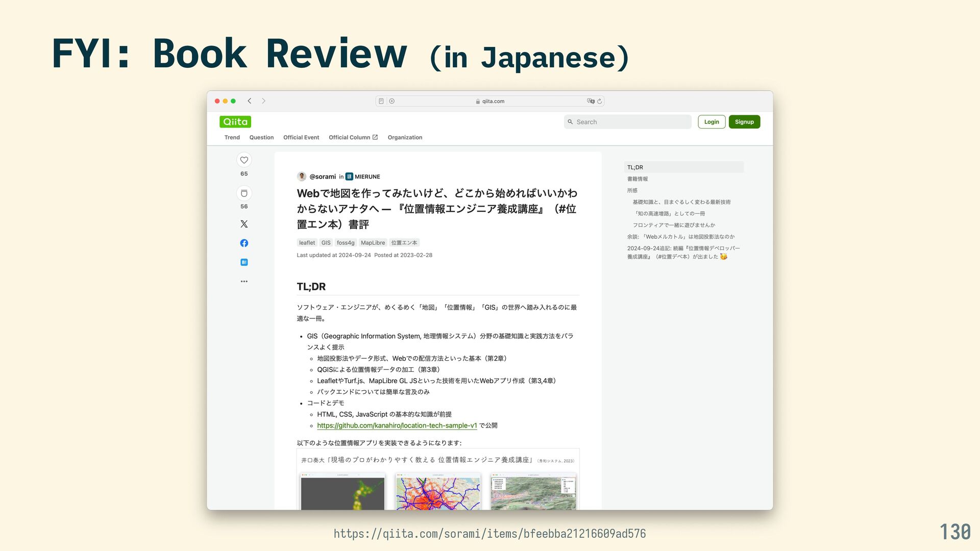The image size is (980, 551).
Task: Share article via Facebook icon
Action: coord(244,243)
